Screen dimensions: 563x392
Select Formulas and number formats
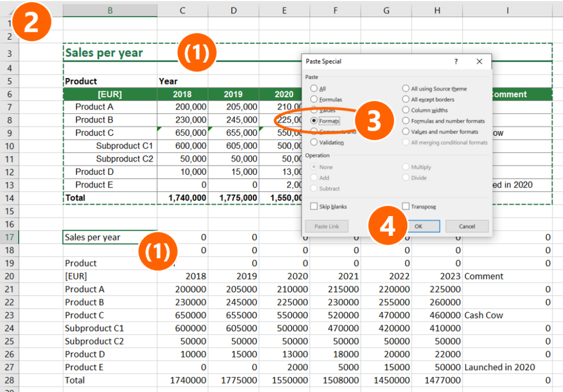pyautogui.click(x=405, y=120)
